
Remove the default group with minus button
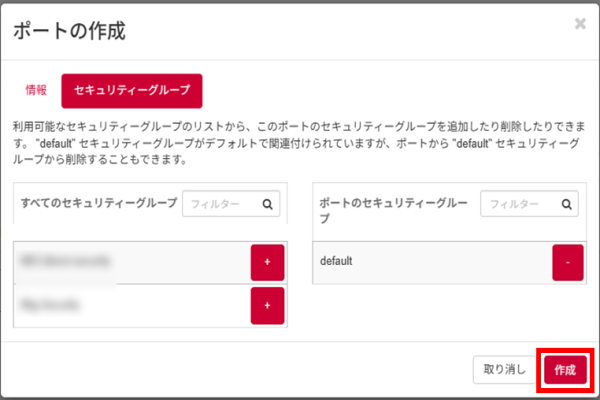(567, 262)
